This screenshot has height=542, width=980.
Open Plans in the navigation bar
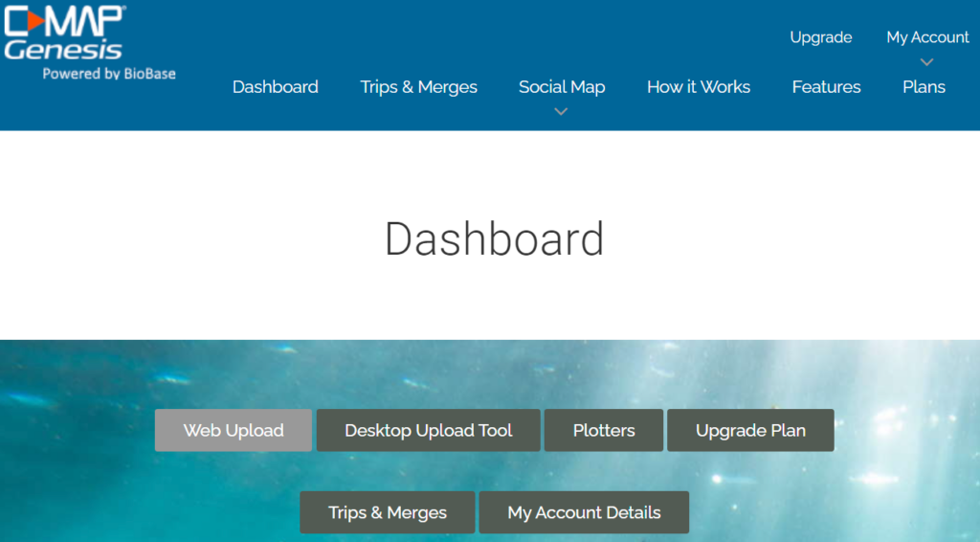point(924,87)
